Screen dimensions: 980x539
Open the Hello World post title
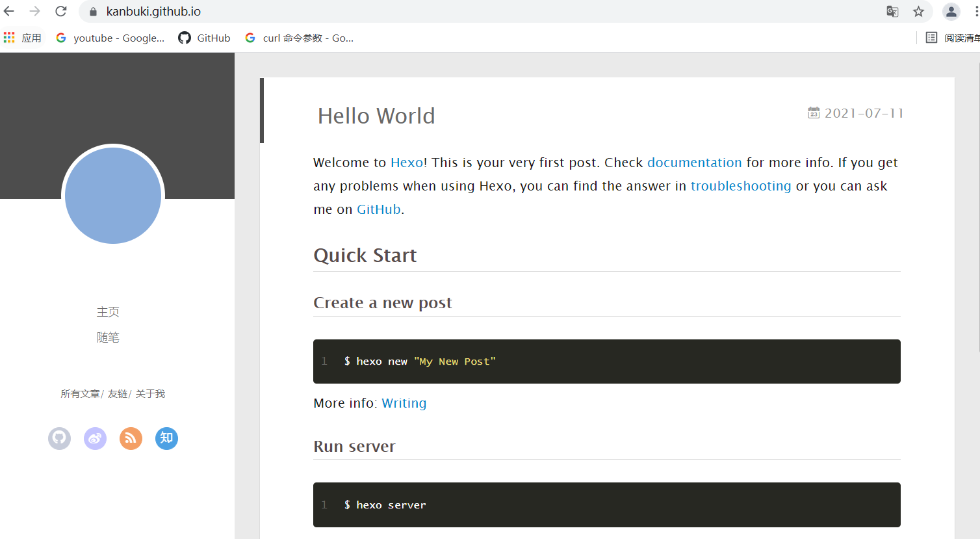[376, 116]
